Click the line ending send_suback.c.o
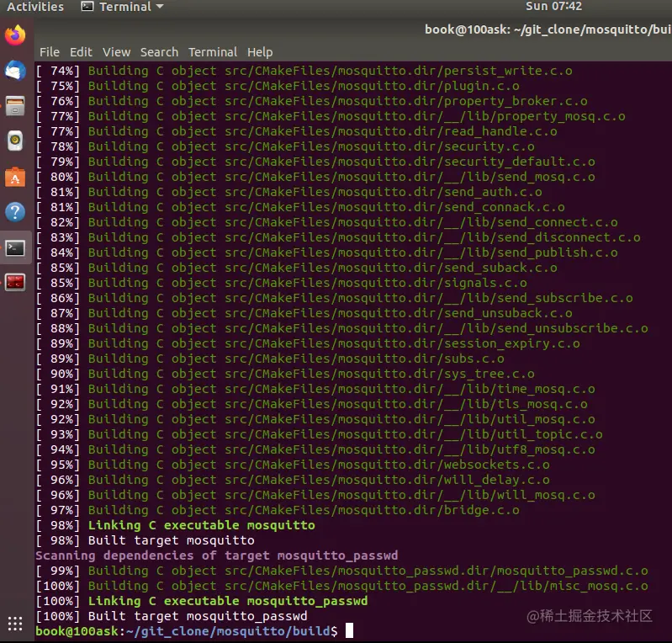 coord(296,268)
